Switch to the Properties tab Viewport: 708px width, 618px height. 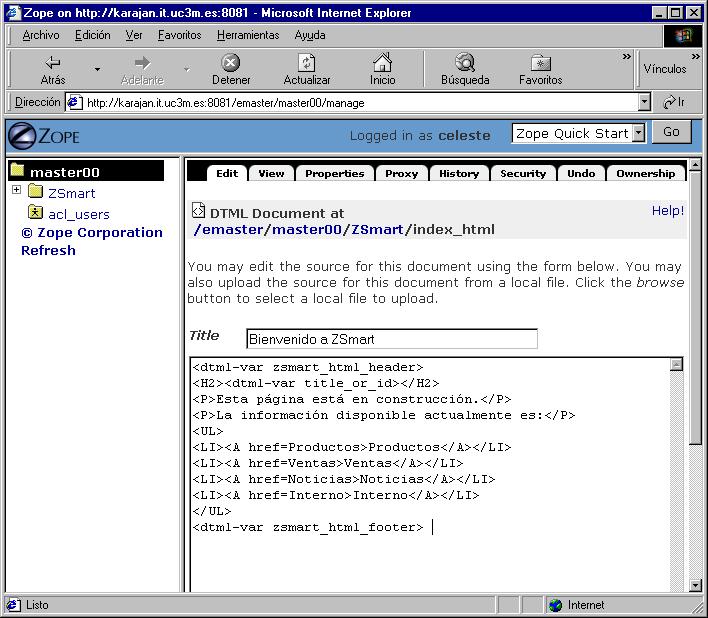(335, 173)
